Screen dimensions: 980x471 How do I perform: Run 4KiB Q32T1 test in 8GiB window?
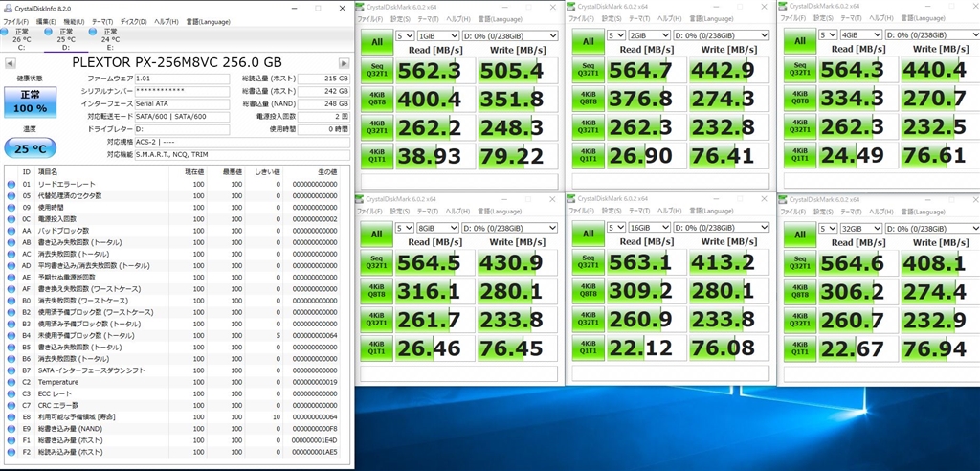point(377,321)
